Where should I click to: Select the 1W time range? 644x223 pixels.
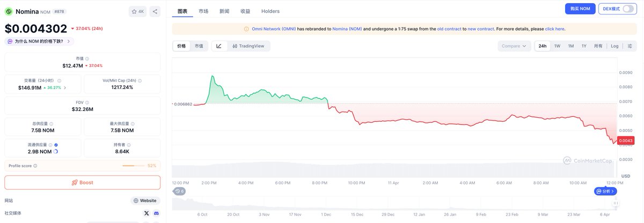[x=557, y=46]
